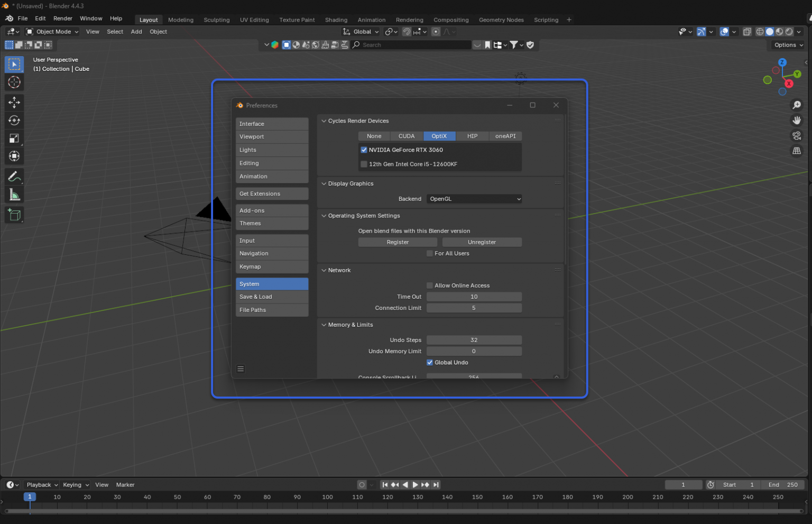This screenshot has width=812, height=524.
Task: Uncheck NVIDIA GeForce RTX 3060 render device
Action: (364, 150)
